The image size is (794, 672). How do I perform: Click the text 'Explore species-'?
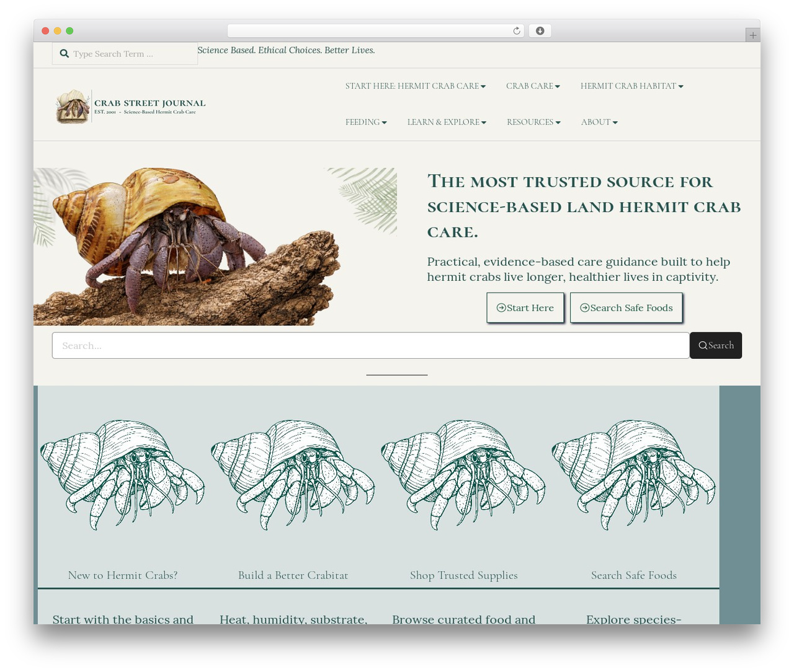[633, 619]
